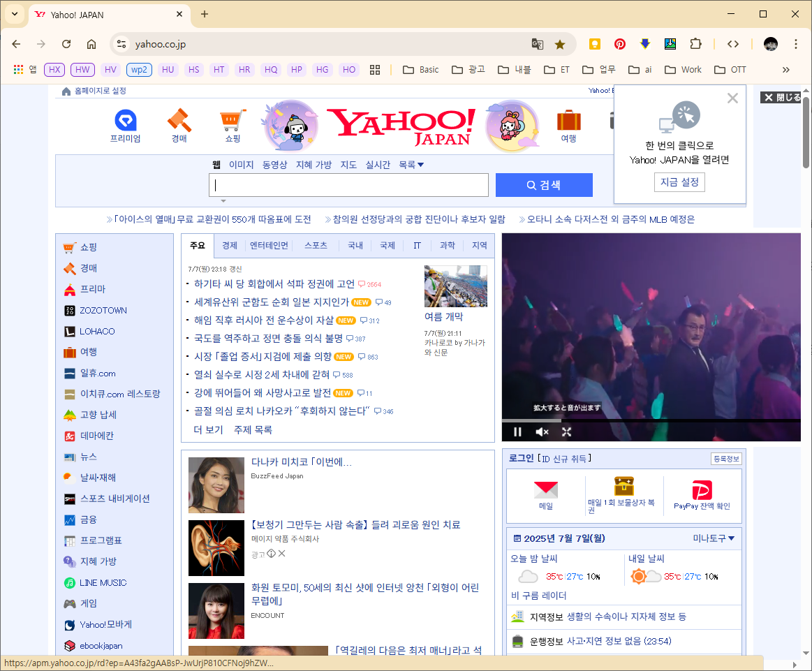The width and height of the screenshot is (812, 671).
Task: Open the apps grid bookmark icon
Action: coord(18,69)
